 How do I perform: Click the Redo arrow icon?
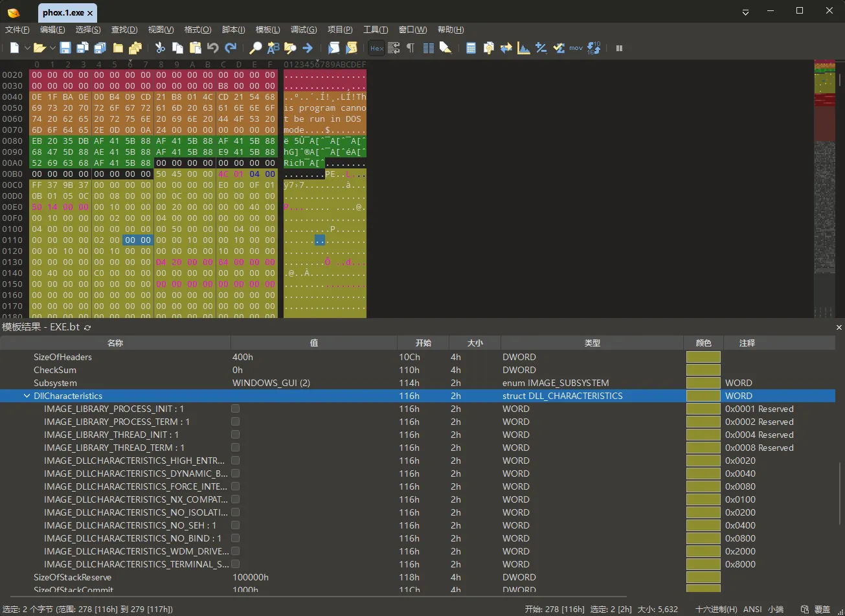pyautogui.click(x=230, y=48)
